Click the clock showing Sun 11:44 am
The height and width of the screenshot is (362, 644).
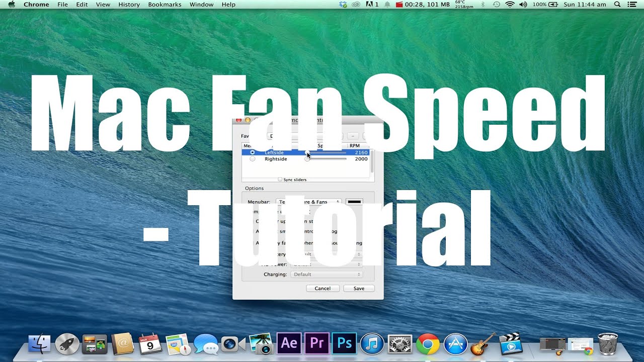585,5
